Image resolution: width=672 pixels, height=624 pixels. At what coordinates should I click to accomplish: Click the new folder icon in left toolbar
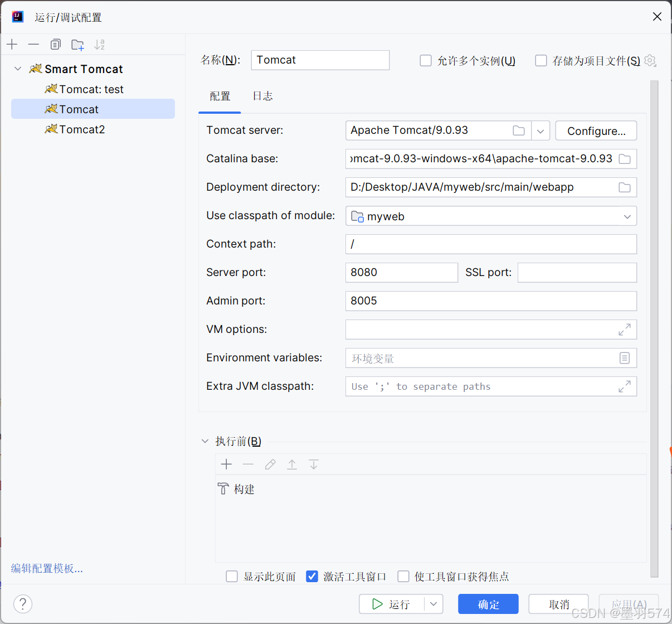77,44
